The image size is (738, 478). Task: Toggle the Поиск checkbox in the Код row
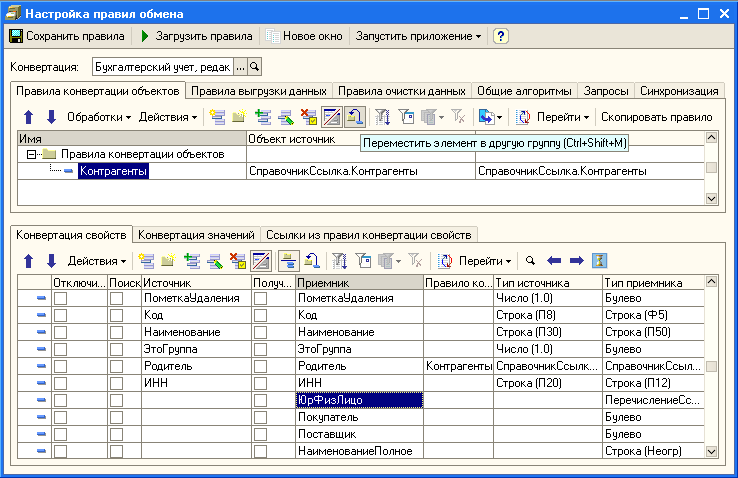click(118, 315)
